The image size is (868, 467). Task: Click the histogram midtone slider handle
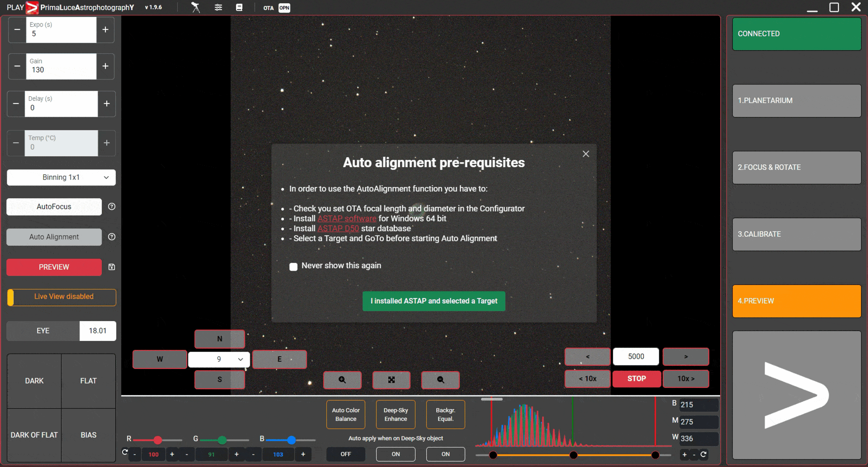click(573, 455)
